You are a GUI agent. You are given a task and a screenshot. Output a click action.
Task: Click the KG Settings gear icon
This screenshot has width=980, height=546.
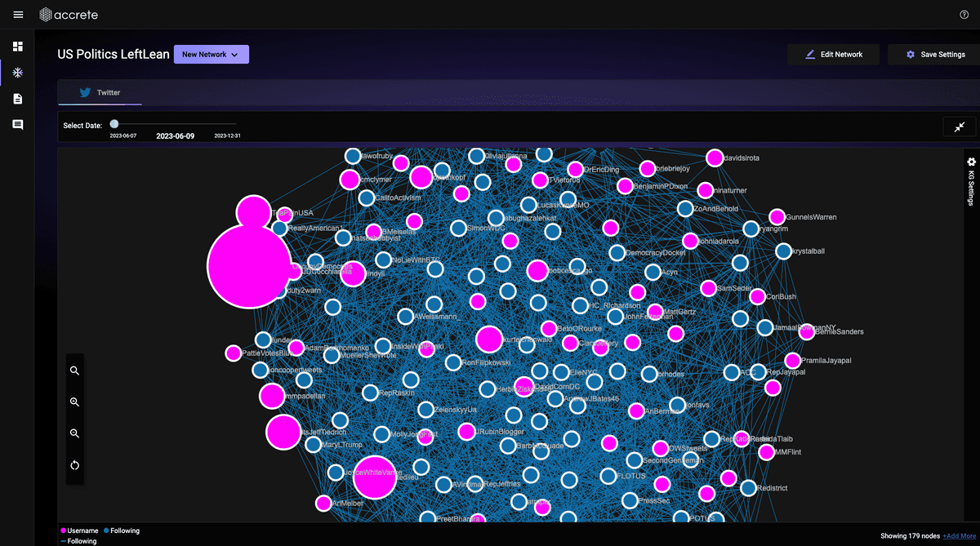coord(971,162)
